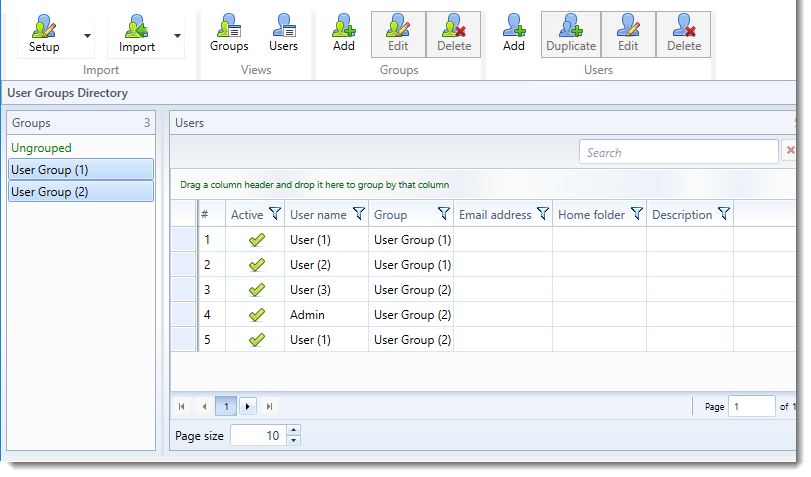Toggle Active checkmark for Admin row
This screenshot has height=477, width=811.
click(x=256, y=315)
